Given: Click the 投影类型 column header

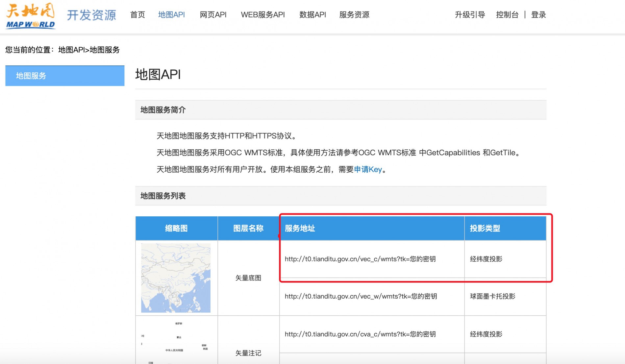Looking at the screenshot, I should click(x=505, y=228).
